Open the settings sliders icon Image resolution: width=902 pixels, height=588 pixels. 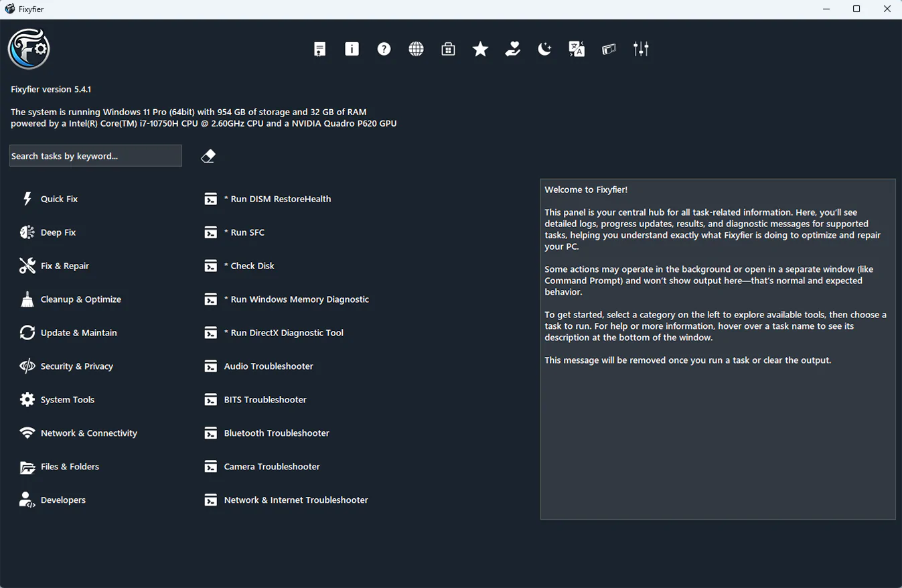(x=641, y=48)
